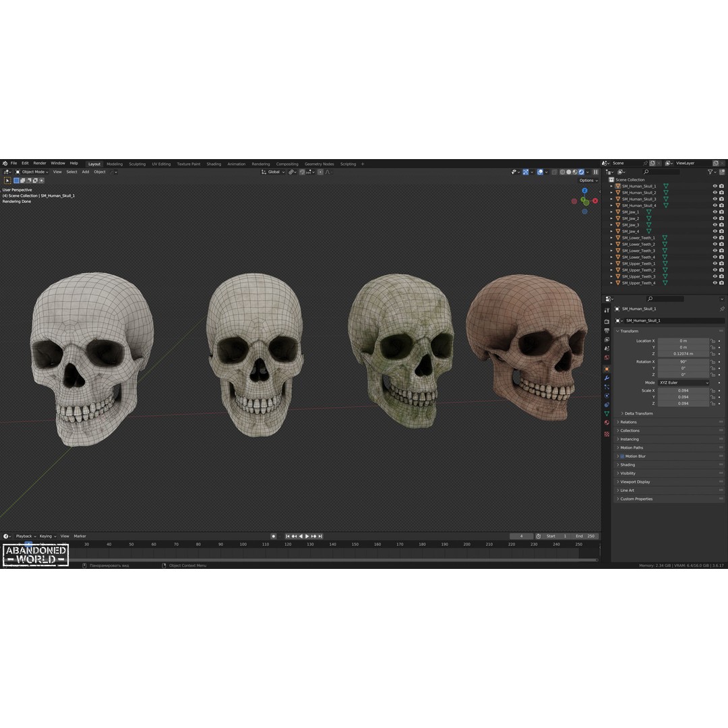Click mesh data icon beside SM_Jaw_1
This screenshot has width=728, height=728.
pyautogui.click(x=649, y=212)
